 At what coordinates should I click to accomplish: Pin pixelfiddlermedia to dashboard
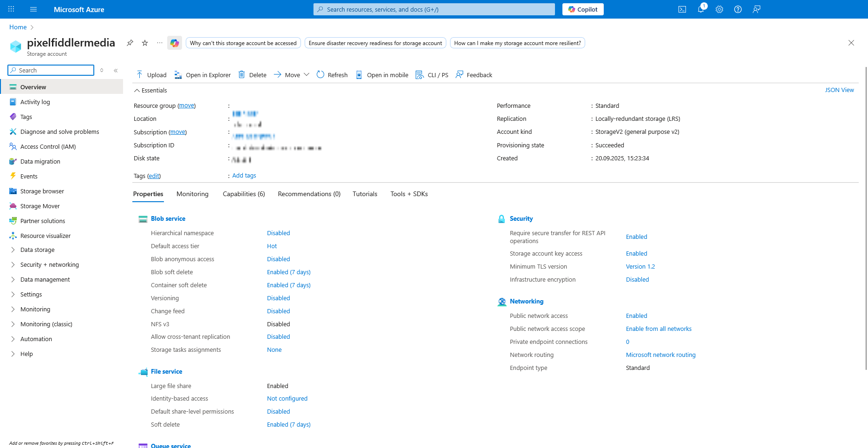(130, 43)
